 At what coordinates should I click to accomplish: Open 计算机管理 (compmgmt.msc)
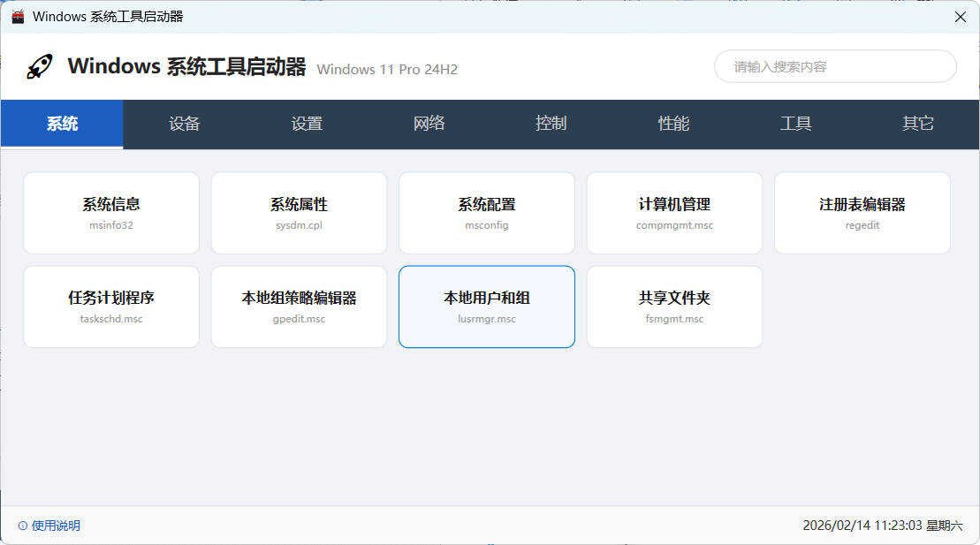[674, 213]
